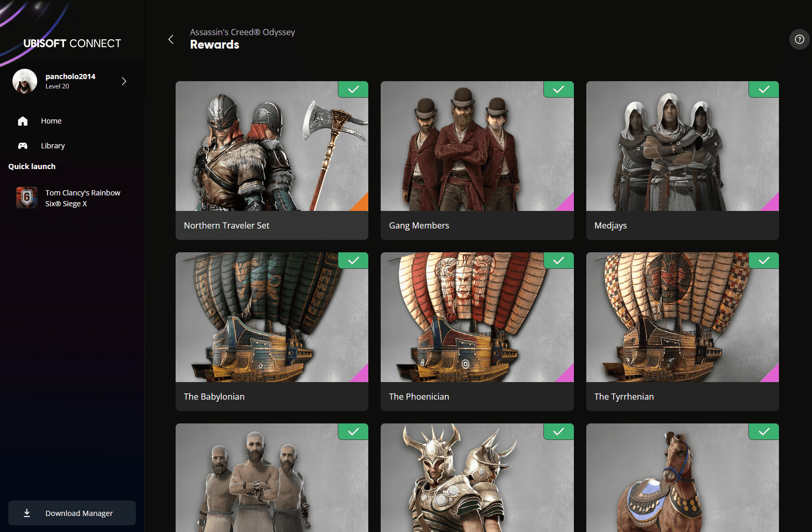Viewport: 812px width, 532px height.
Task: Open the Home menu item
Action: [x=51, y=121]
